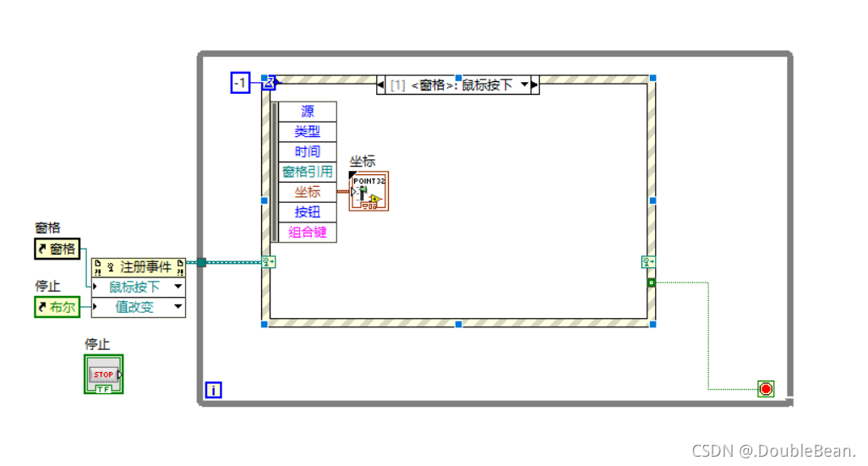Open the 鼠标按下 event dropdown
The image size is (868, 466).
coord(177,287)
